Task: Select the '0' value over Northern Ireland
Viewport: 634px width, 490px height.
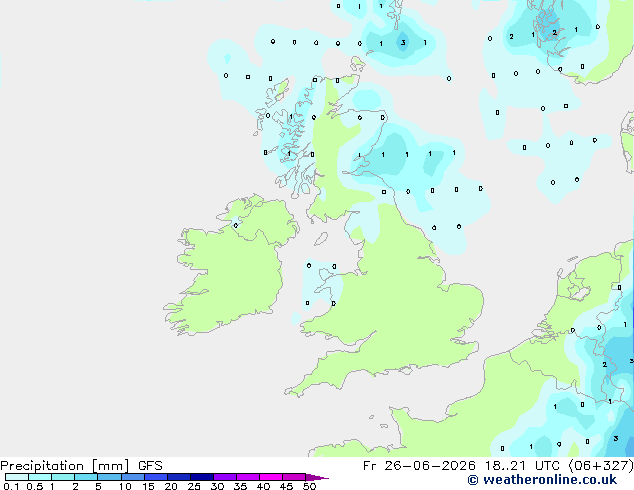Action: 236,225
